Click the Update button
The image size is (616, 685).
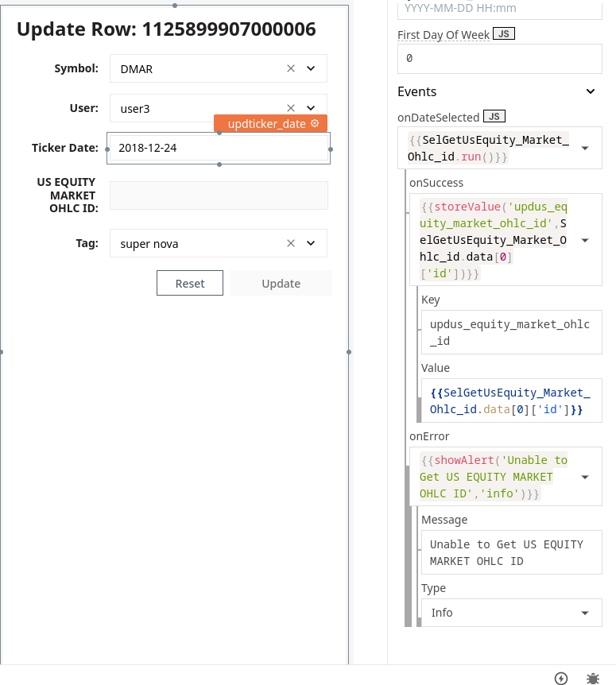point(281,283)
